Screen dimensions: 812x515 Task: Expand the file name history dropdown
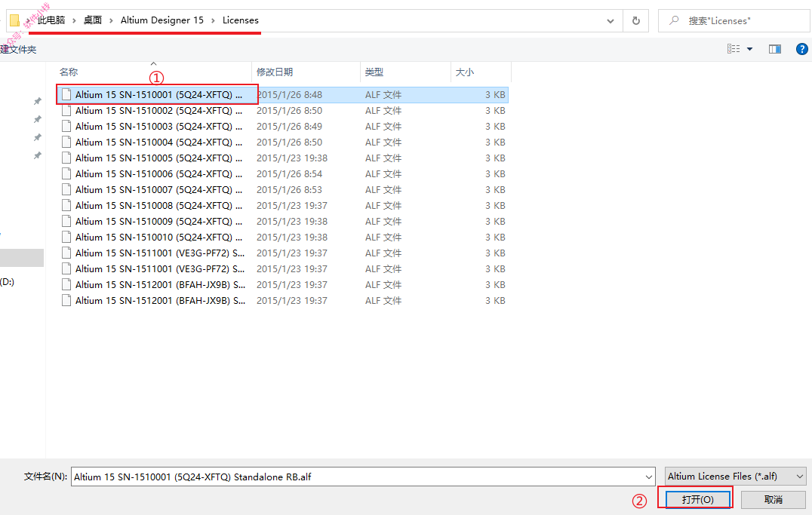(648, 477)
